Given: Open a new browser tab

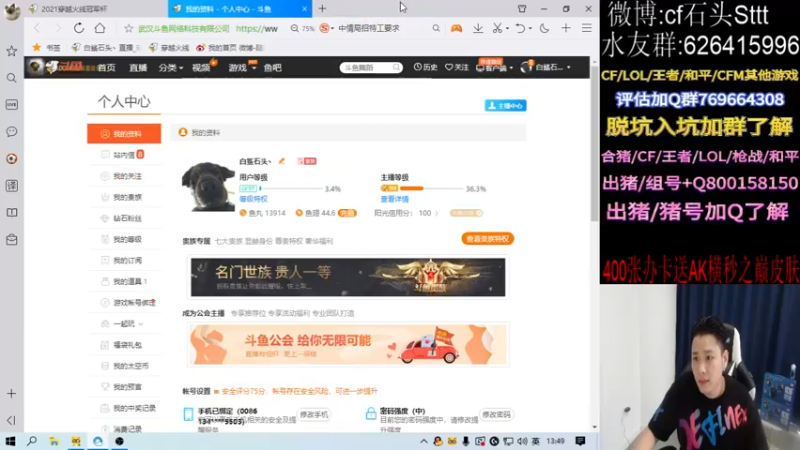Looking at the screenshot, I should point(322,9).
